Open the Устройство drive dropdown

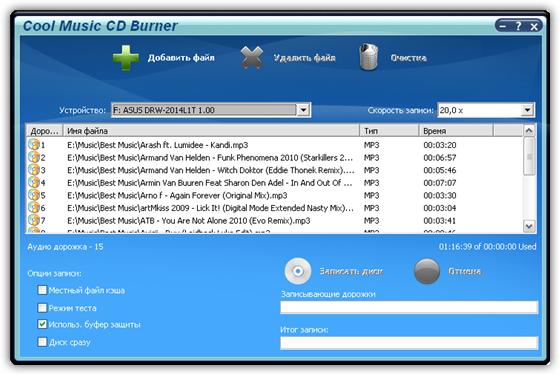tap(303, 110)
